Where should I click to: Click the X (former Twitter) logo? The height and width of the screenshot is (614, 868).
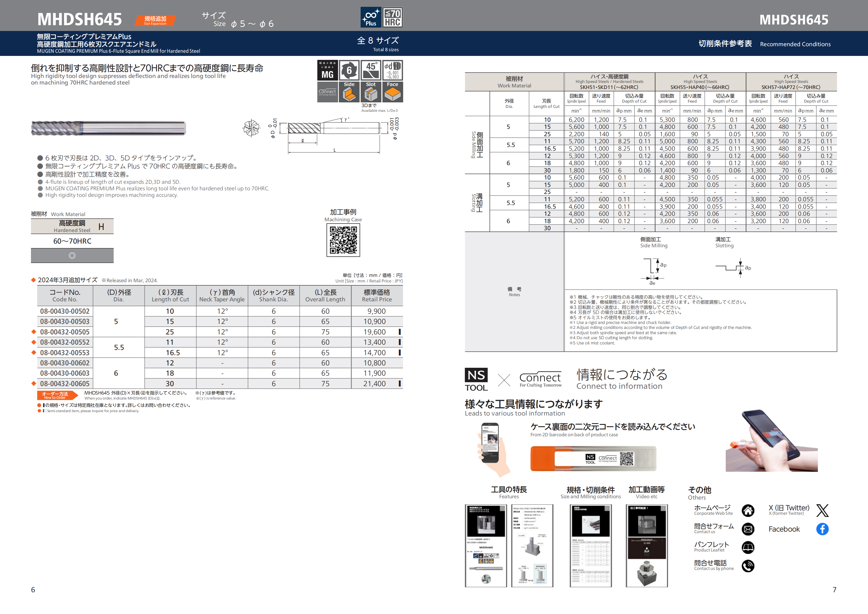[822, 511]
